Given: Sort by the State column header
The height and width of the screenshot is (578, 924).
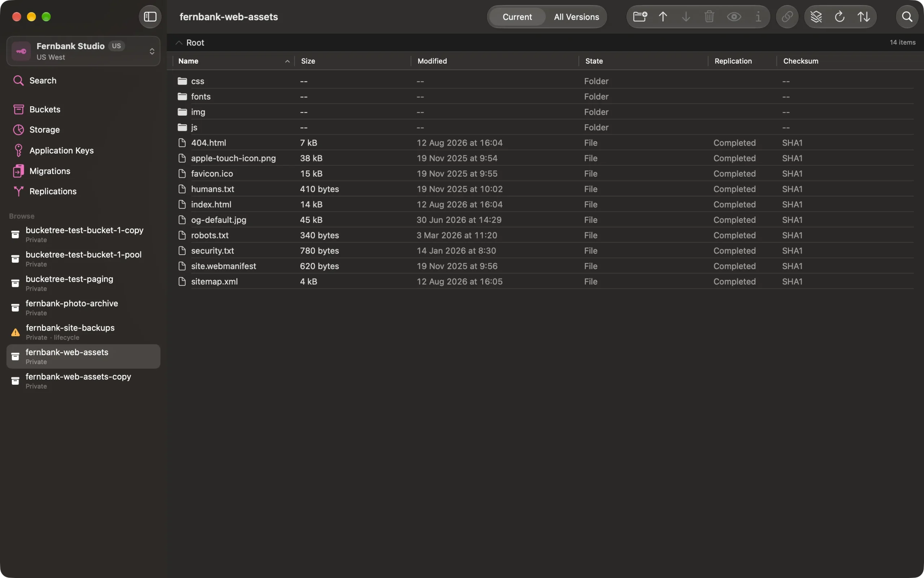Looking at the screenshot, I should 643,61.
